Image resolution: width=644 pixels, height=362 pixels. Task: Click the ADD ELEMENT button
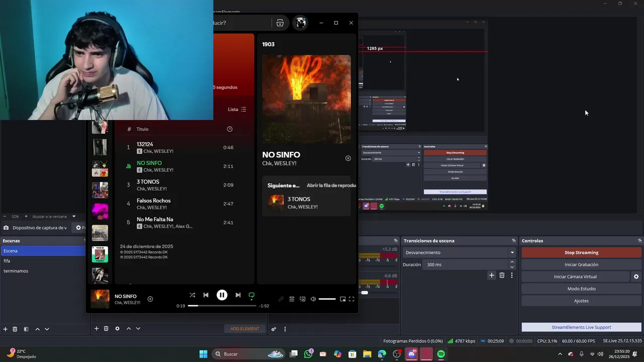point(245,328)
